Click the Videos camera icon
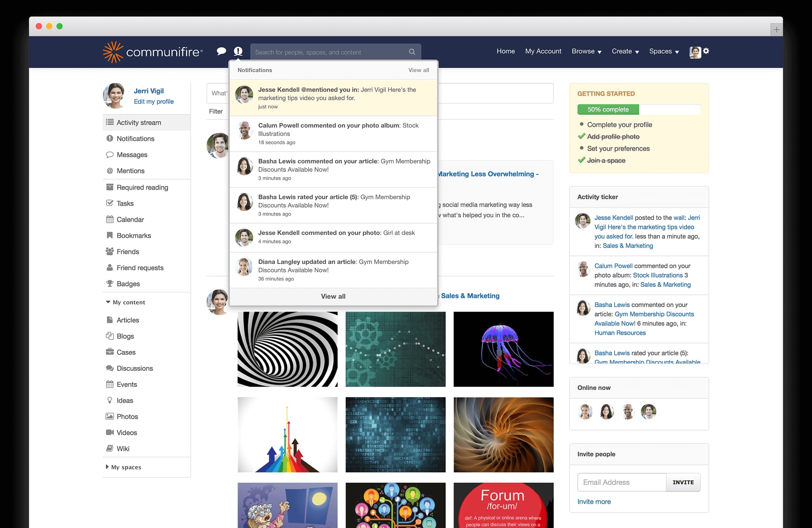Screen dimensions: 812x528 (x=110, y=432)
